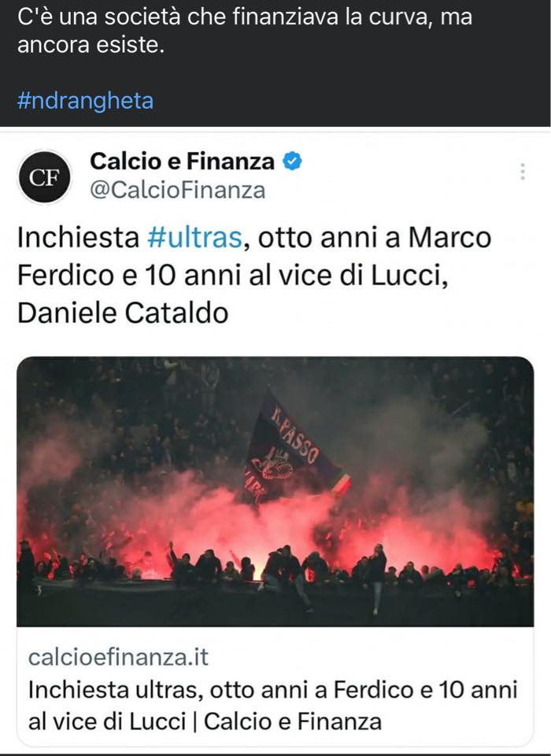Screen dimensions: 551x756
Task: Click the calcioefinanza.it domain label
Action: coord(118,657)
